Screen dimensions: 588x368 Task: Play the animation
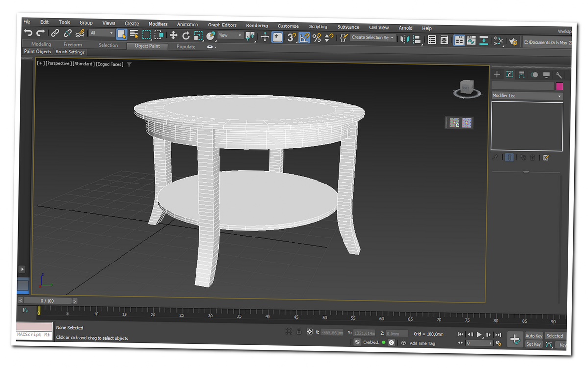coord(479,335)
